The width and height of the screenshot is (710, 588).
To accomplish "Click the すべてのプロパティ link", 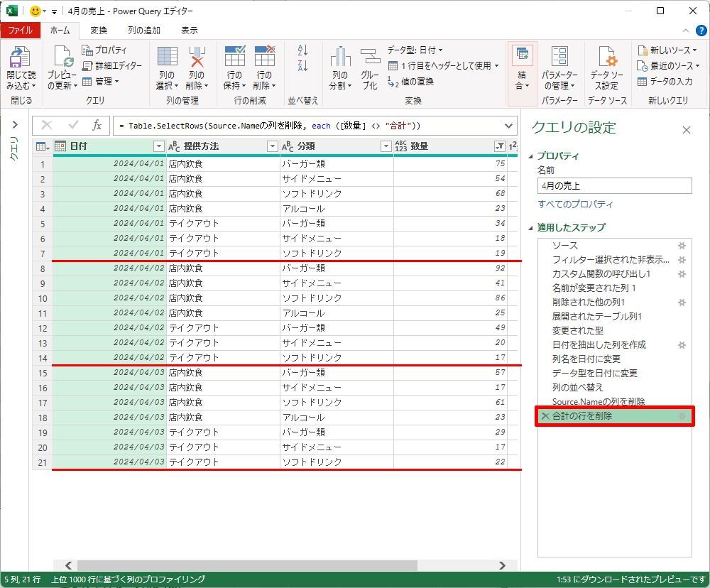I will [575, 205].
